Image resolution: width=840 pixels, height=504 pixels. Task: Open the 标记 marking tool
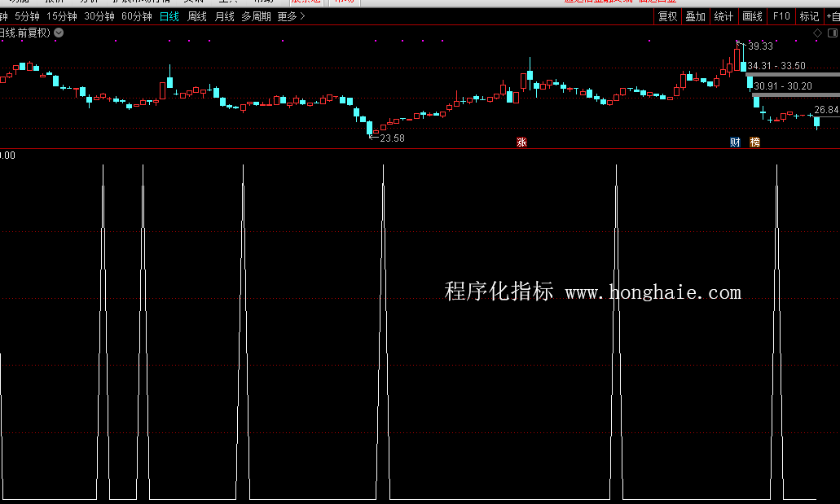coord(809,16)
